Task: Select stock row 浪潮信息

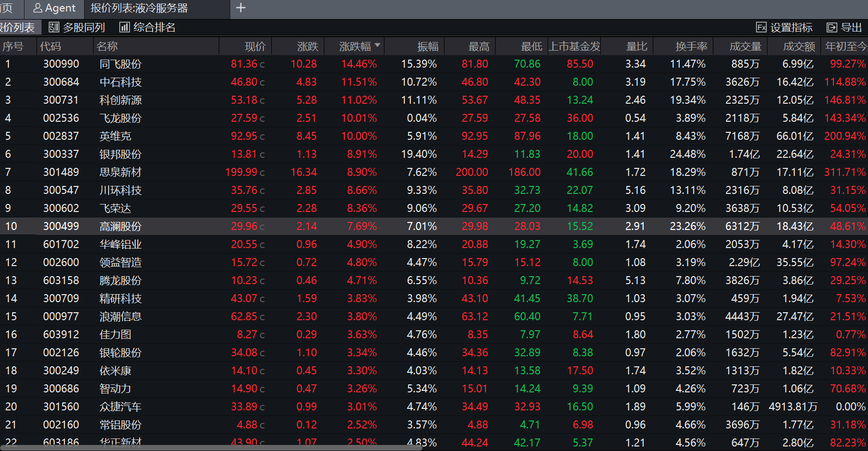Action: tap(120, 317)
